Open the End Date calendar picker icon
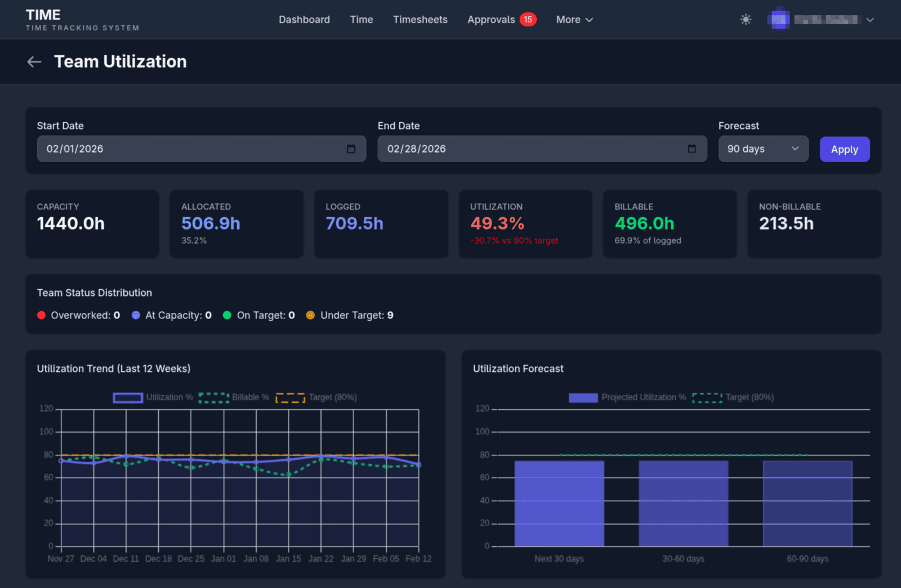901x588 pixels. click(692, 149)
